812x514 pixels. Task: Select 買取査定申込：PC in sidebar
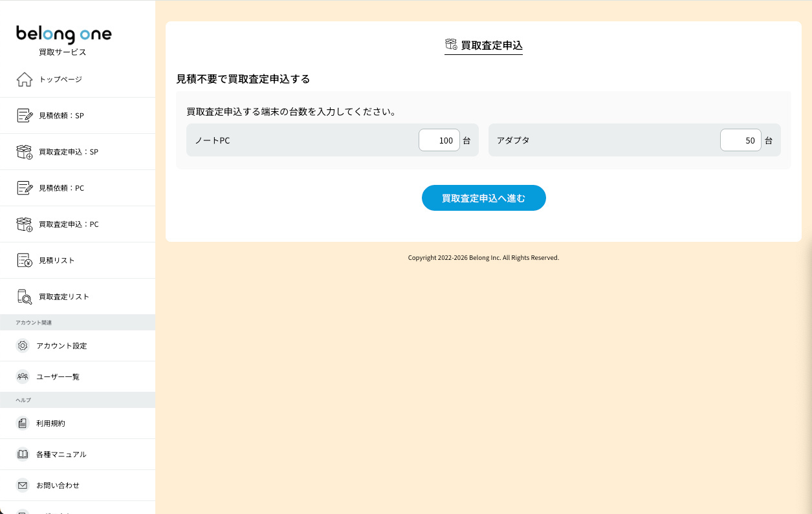[78, 224]
